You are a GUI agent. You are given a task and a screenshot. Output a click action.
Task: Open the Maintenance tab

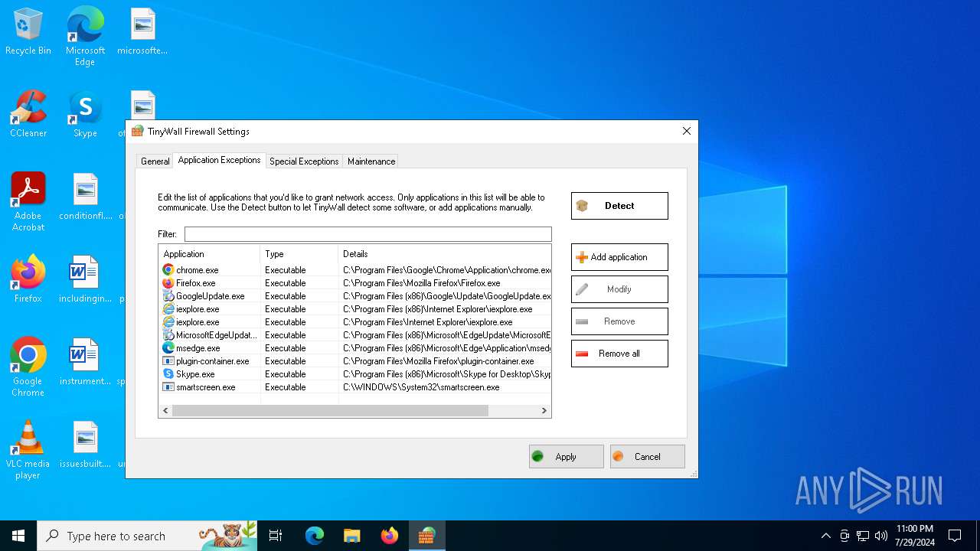[371, 161]
